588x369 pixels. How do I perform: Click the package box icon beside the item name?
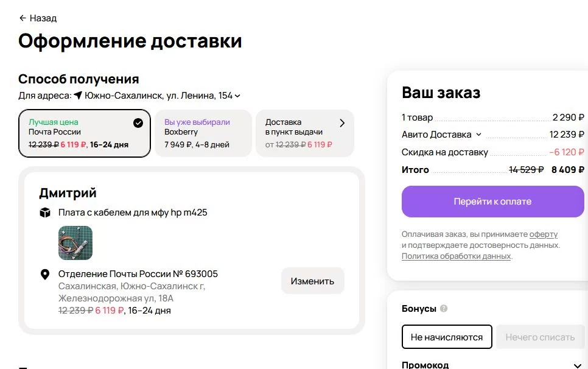[x=44, y=213]
